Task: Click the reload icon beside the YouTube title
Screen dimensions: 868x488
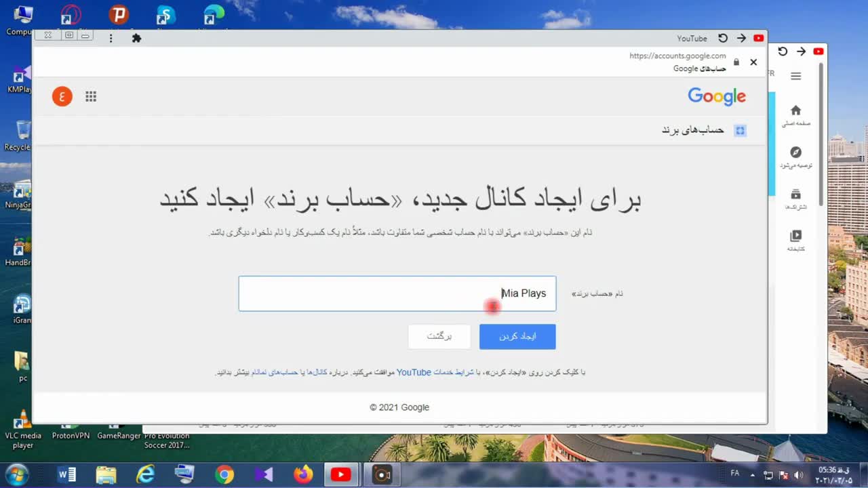Action: [x=723, y=39]
